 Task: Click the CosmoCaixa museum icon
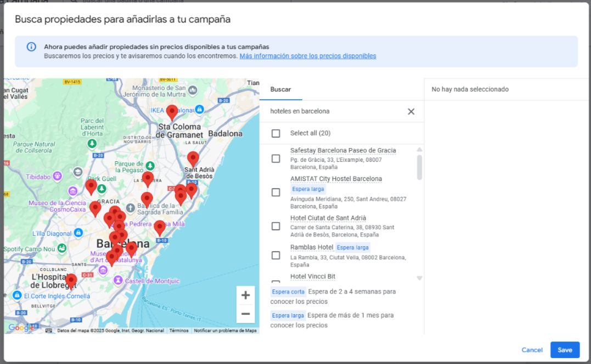(73, 191)
